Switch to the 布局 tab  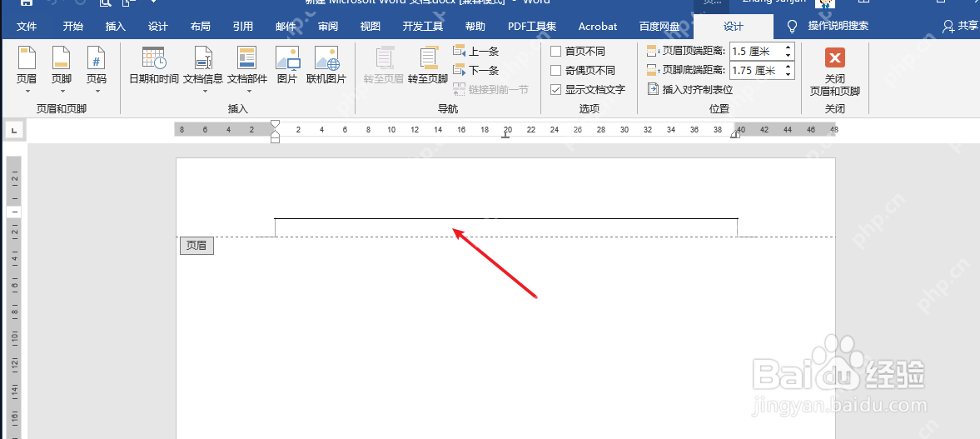pyautogui.click(x=201, y=27)
